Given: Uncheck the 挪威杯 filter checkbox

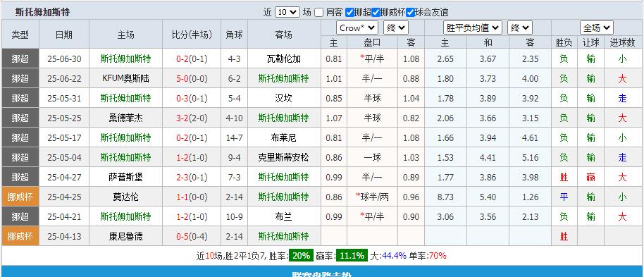Looking at the screenshot, I should [376, 12].
